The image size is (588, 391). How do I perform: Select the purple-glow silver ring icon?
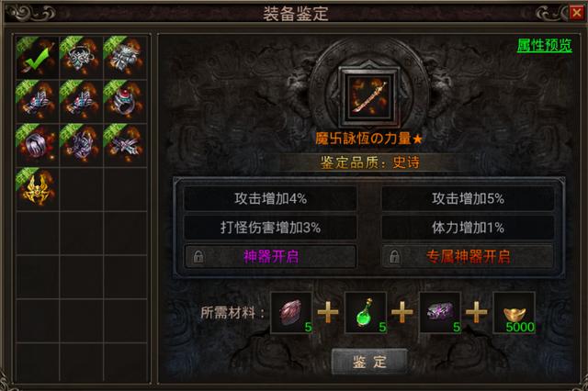(38, 145)
